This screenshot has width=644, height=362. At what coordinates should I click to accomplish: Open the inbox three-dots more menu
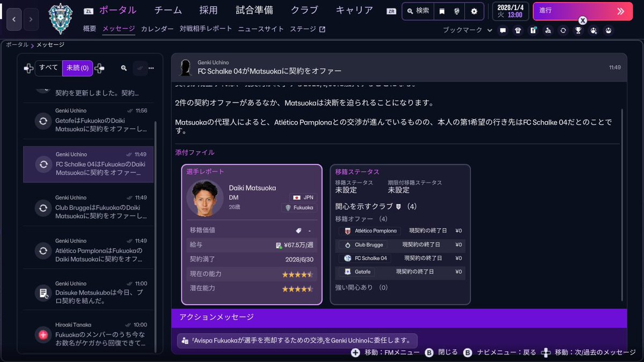point(151,68)
